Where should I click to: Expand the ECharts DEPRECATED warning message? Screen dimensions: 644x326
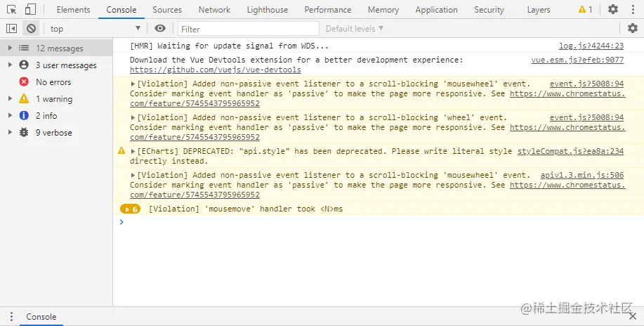[133, 151]
